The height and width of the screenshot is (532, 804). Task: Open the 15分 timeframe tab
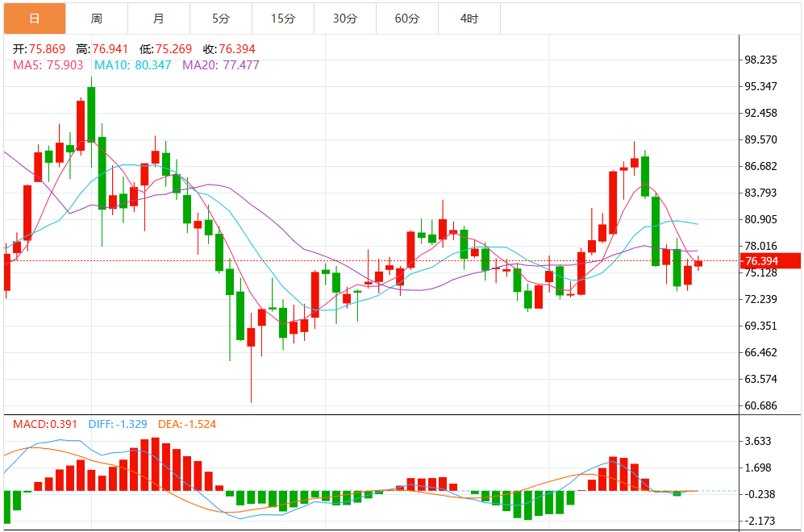click(283, 19)
